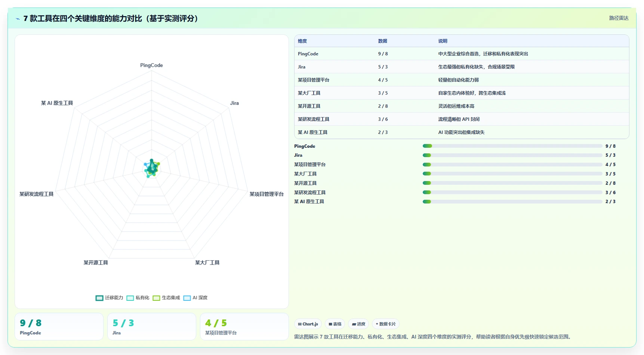This screenshot has width=644, height=355.
Task: Click the 数据 column header
Action: [382, 41]
